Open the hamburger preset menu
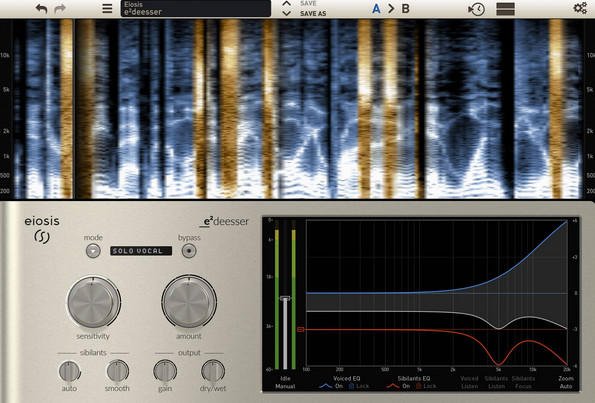 (107, 9)
